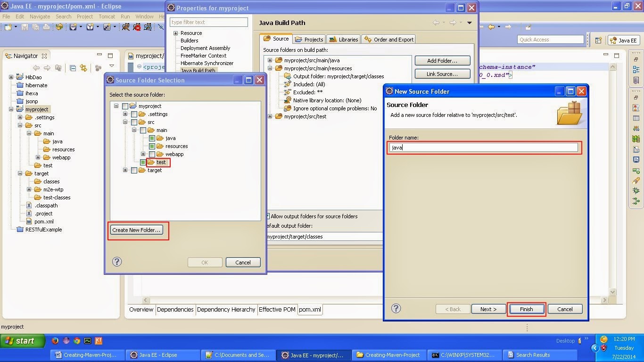This screenshot has width=644, height=362.
Task: Expand the Resource item in the Properties list
Action: 175,33
